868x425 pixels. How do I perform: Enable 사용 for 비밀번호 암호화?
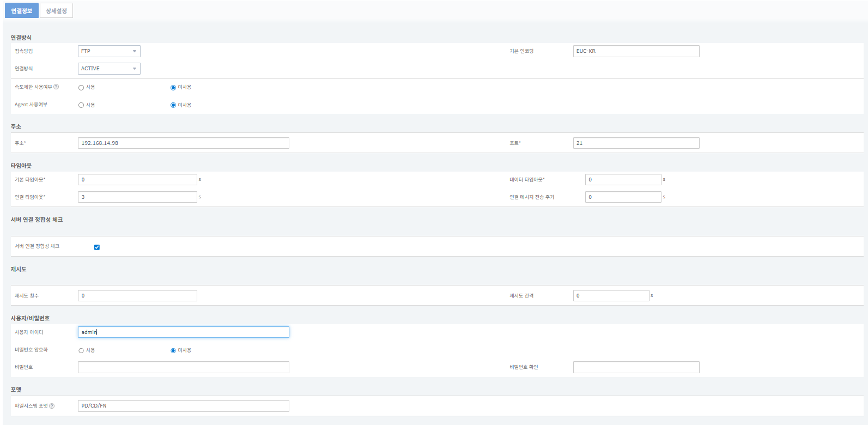[x=81, y=351]
